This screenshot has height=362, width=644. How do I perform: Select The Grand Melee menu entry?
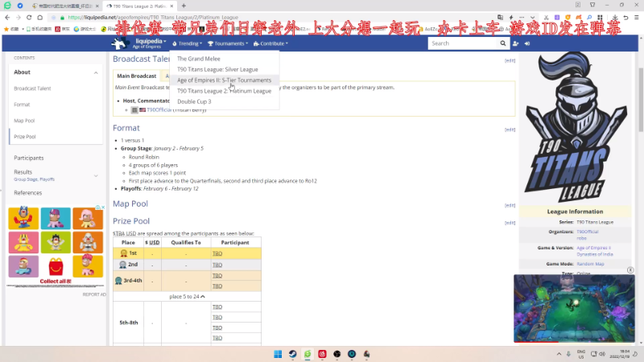click(x=199, y=59)
